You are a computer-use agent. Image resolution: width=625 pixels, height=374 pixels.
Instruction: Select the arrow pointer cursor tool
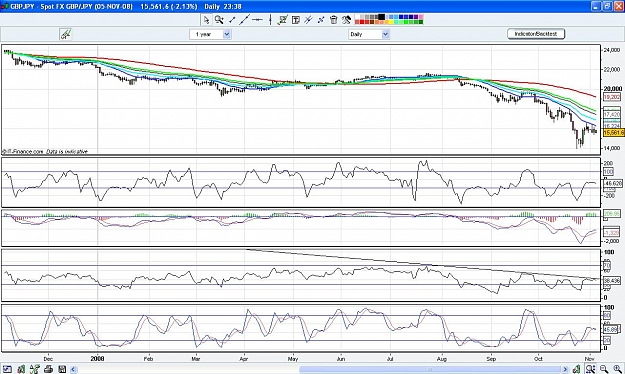[206, 20]
